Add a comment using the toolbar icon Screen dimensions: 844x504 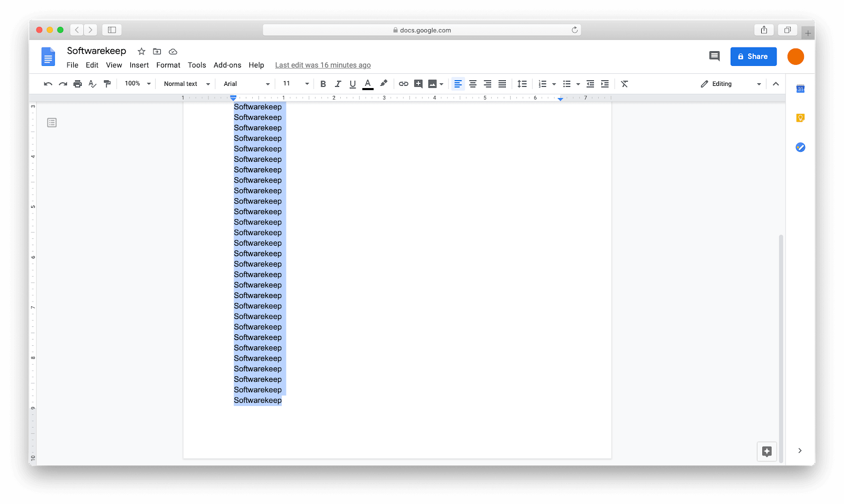click(418, 84)
